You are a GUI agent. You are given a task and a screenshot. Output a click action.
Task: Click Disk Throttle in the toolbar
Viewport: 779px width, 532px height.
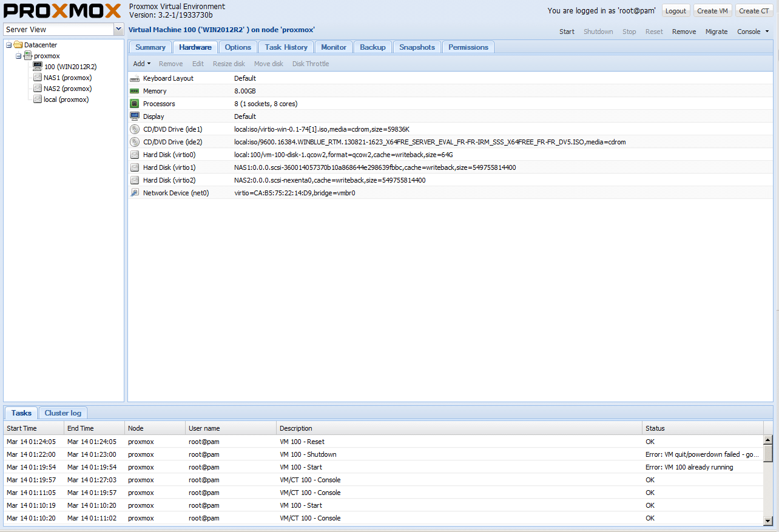tap(311, 64)
